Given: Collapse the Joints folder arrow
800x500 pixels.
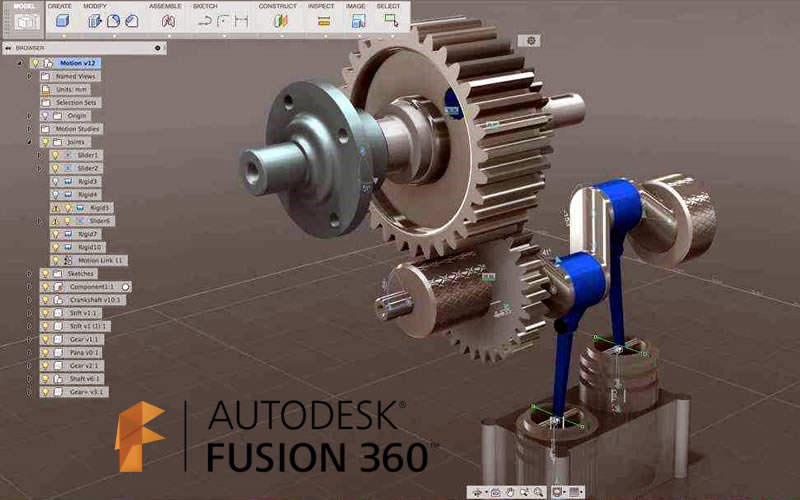Looking at the screenshot, I should point(30,142).
